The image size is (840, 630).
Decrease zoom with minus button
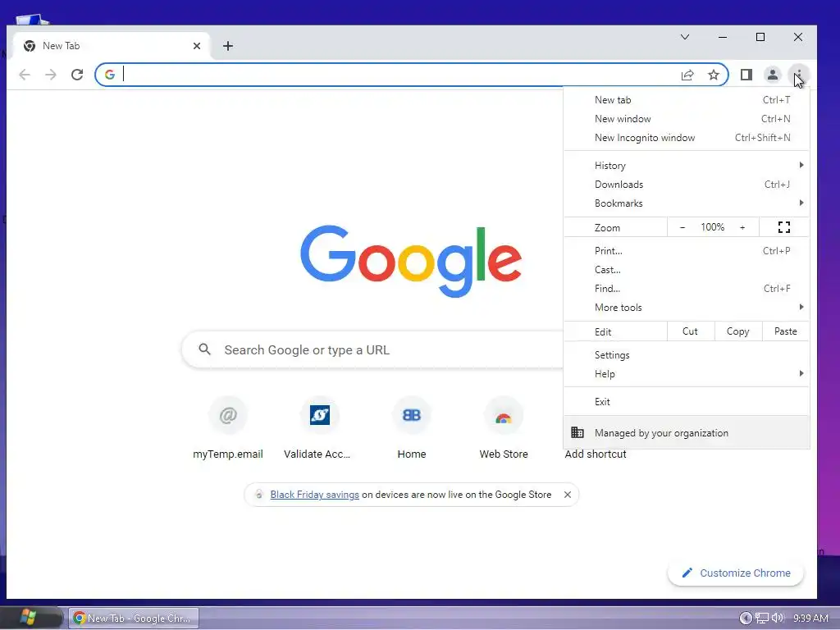pyautogui.click(x=682, y=228)
